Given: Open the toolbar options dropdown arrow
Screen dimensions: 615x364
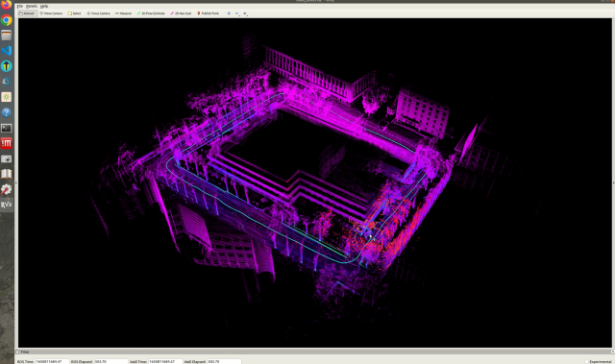Looking at the screenshot, I should [x=245, y=13].
